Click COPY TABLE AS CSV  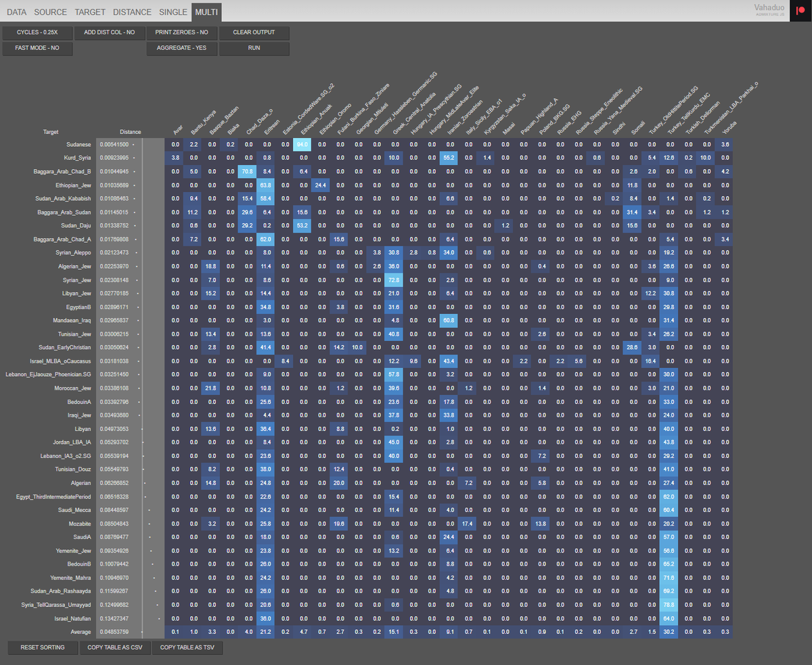(114, 647)
